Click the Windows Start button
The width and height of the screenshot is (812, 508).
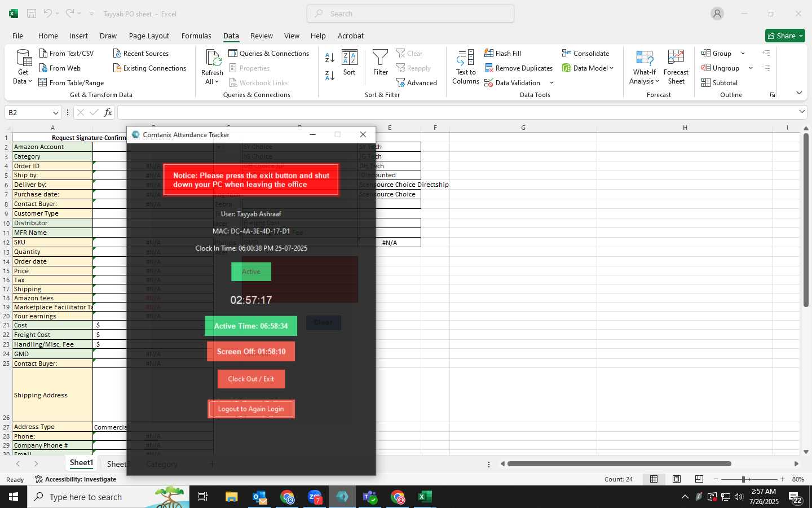pyautogui.click(x=14, y=497)
